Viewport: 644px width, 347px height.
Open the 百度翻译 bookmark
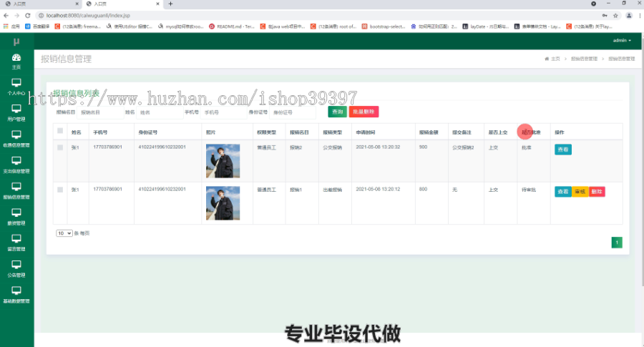click(37, 26)
